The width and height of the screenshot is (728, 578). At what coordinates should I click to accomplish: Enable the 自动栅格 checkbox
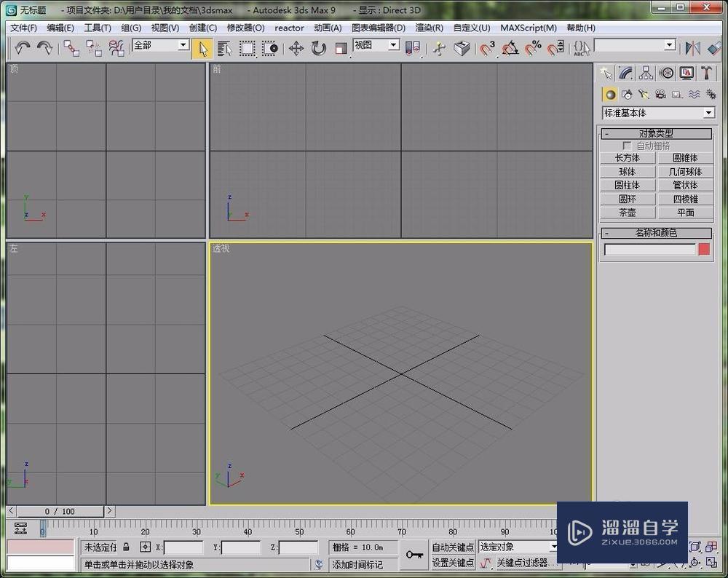[x=627, y=146]
